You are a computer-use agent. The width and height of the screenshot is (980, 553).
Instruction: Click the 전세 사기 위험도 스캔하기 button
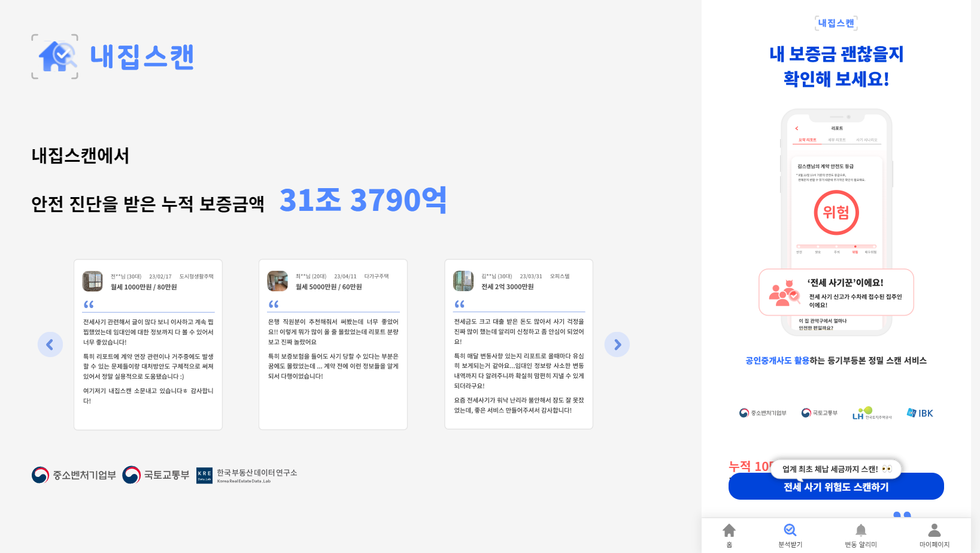pos(836,486)
